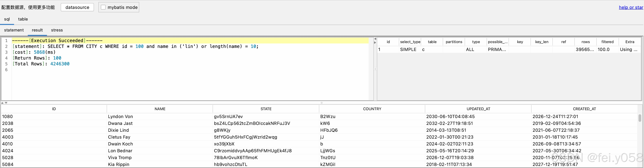Sort by UPDATED_AT column header

(x=478, y=109)
